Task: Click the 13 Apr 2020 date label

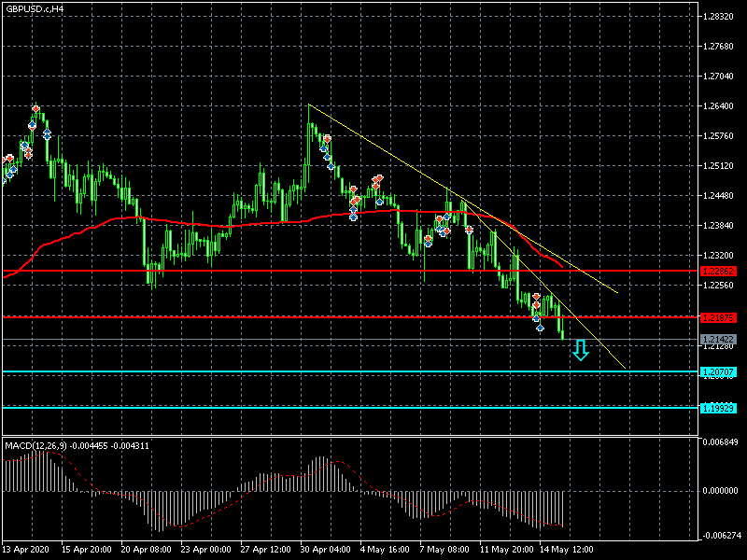Action: (26, 551)
